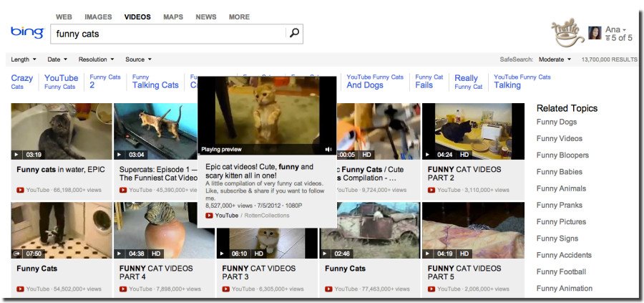644x303 pixels.
Task: Open Funny Bloopers related topic
Action: point(562,155)
